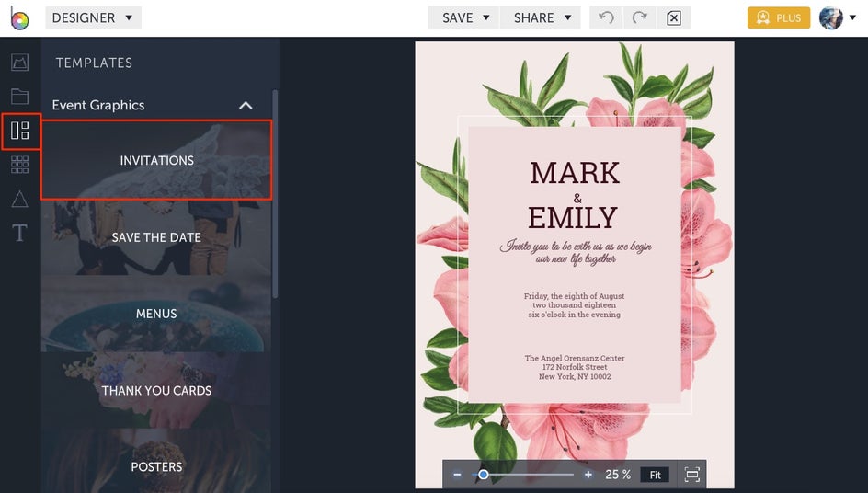Select the INVITATIONS template category
868x493 pixels.
(x=156, y=160)
